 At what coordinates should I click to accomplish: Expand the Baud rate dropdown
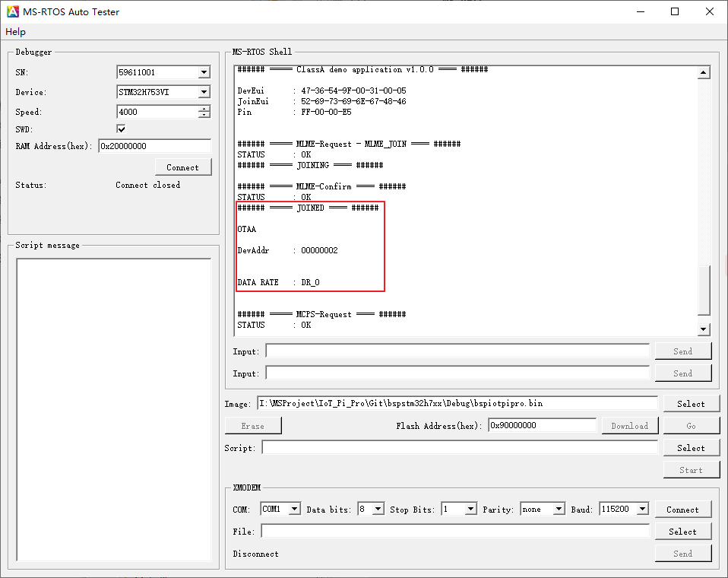pos(642,510)
